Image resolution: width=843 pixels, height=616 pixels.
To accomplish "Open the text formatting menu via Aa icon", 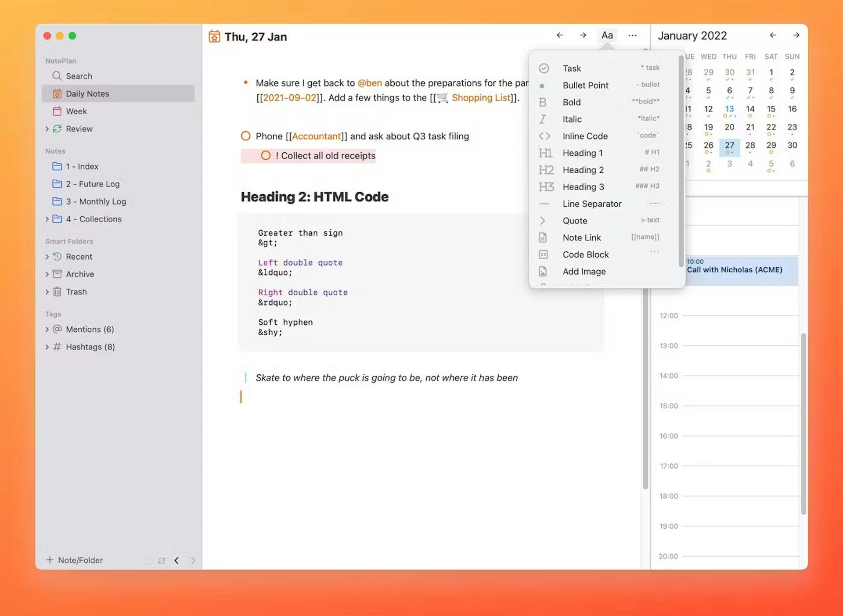I will point(607,35).
